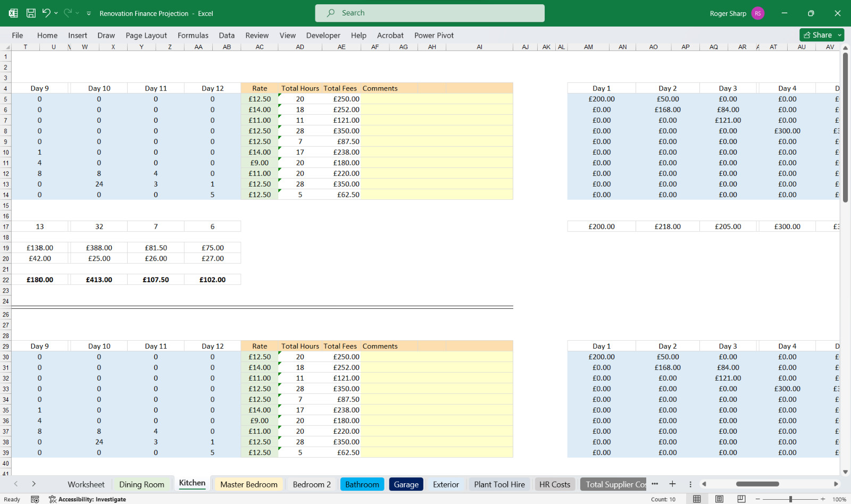The width and height of the screenshot is (851, 504).
Task: Open the Undo history dropdown arrow
Action: pos(56,13)
